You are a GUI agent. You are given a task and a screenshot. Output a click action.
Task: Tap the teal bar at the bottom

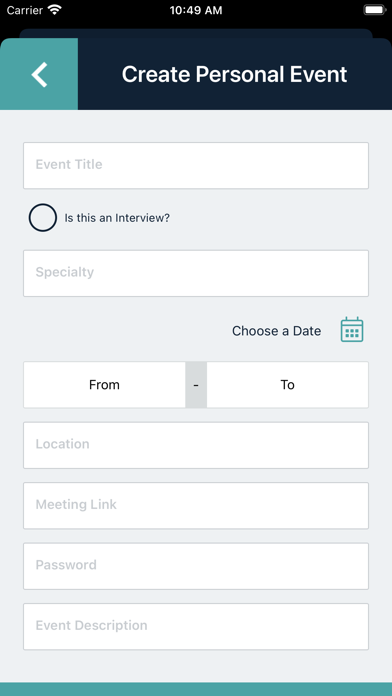click(x=196, y=689)
